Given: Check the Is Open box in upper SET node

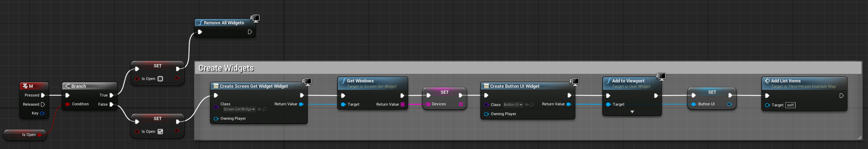Looking at the screenshot, I should [160, 79].
